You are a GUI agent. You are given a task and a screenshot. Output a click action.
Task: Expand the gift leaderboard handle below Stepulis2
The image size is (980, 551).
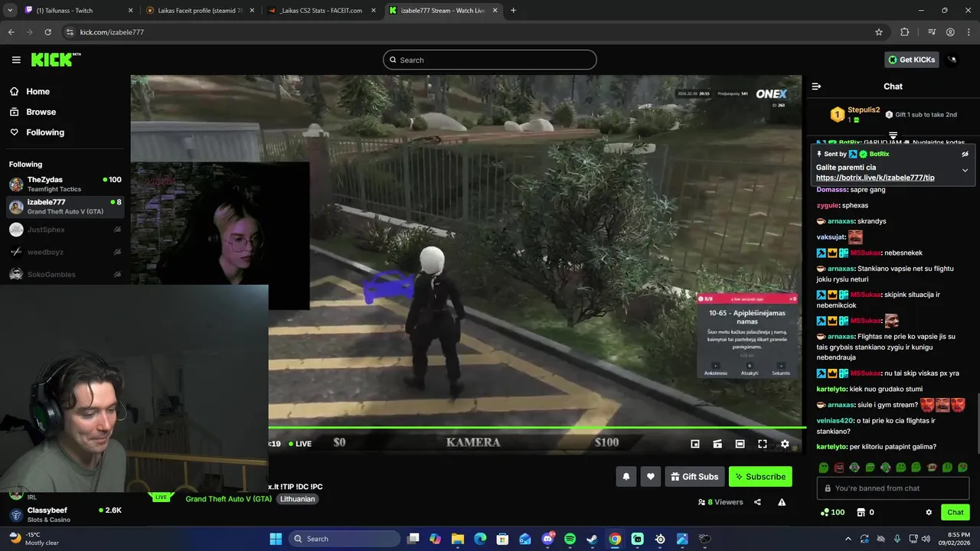tap(893, 135)
